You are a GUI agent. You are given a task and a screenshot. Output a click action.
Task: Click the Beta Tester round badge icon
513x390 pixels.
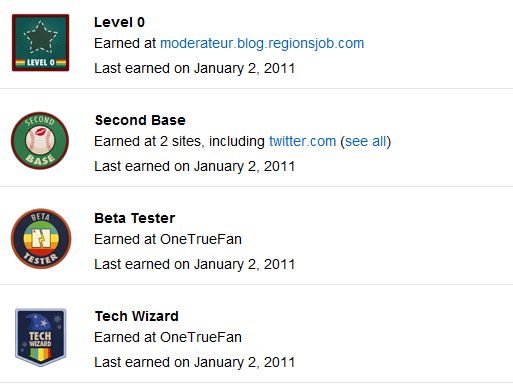(41, 238)
